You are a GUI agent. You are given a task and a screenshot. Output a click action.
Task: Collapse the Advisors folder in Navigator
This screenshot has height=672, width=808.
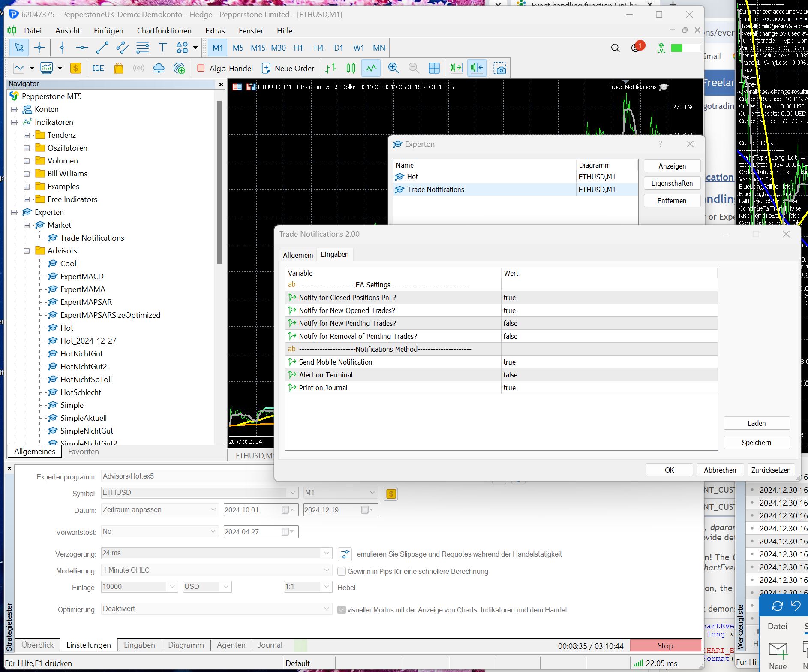(27, 251)
